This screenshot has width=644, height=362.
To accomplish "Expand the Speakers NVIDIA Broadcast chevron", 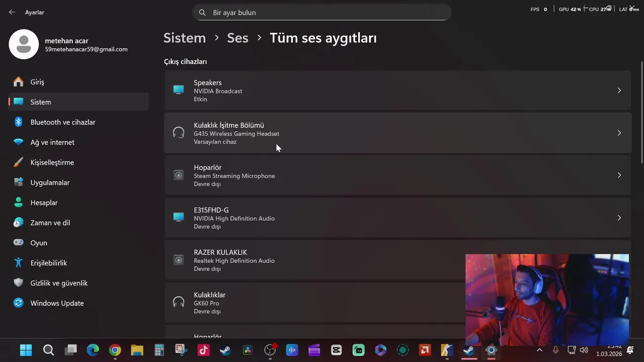I will click(619, 90).
